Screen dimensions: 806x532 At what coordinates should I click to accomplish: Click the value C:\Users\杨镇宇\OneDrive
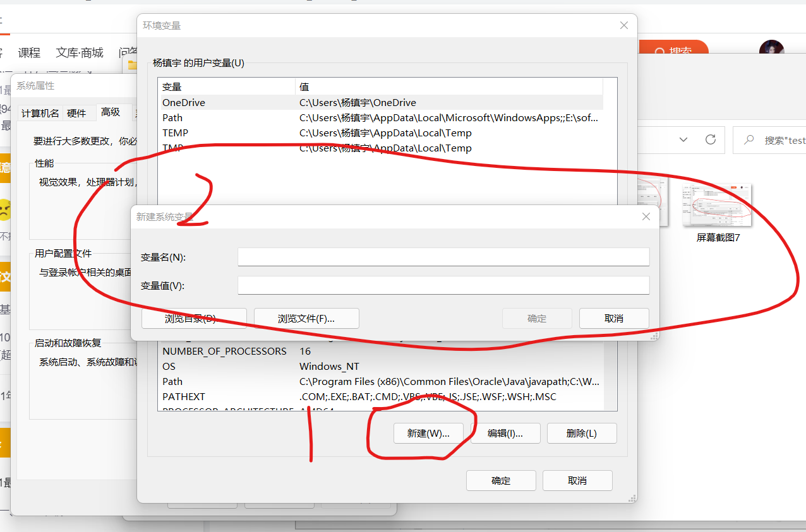point(358,102)
